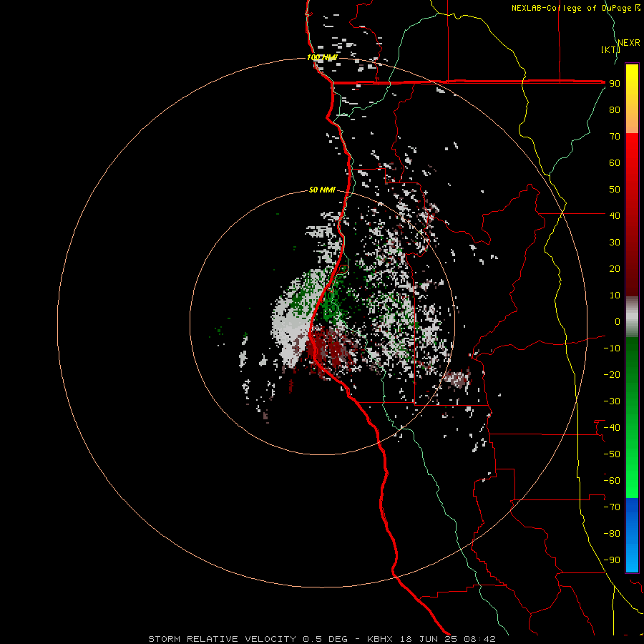Click STORM RELATIVE VELOCITY in the caption

(x=223, y=639)
